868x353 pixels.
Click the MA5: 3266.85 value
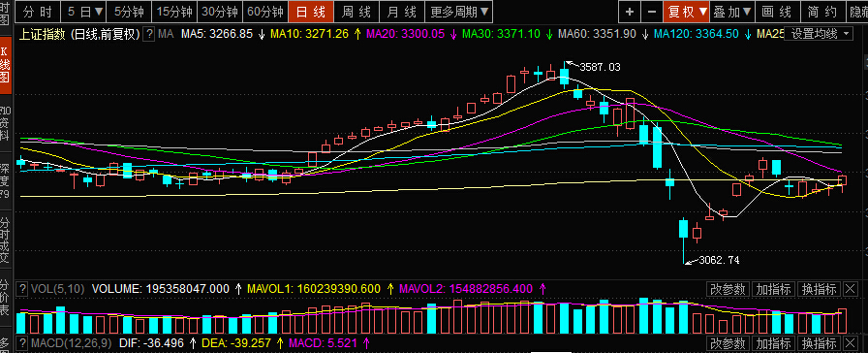pos(217,34)
